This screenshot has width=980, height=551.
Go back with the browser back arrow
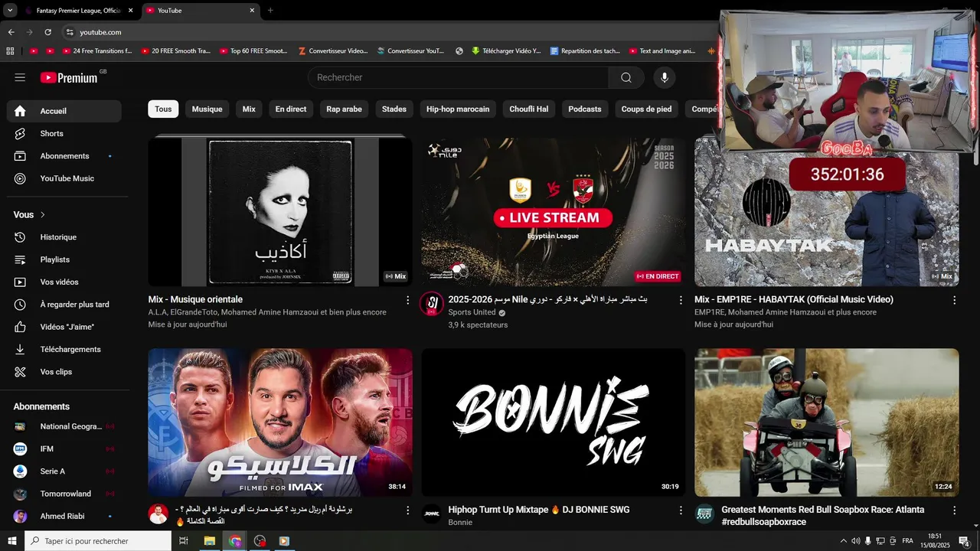(x=11, y=32)
